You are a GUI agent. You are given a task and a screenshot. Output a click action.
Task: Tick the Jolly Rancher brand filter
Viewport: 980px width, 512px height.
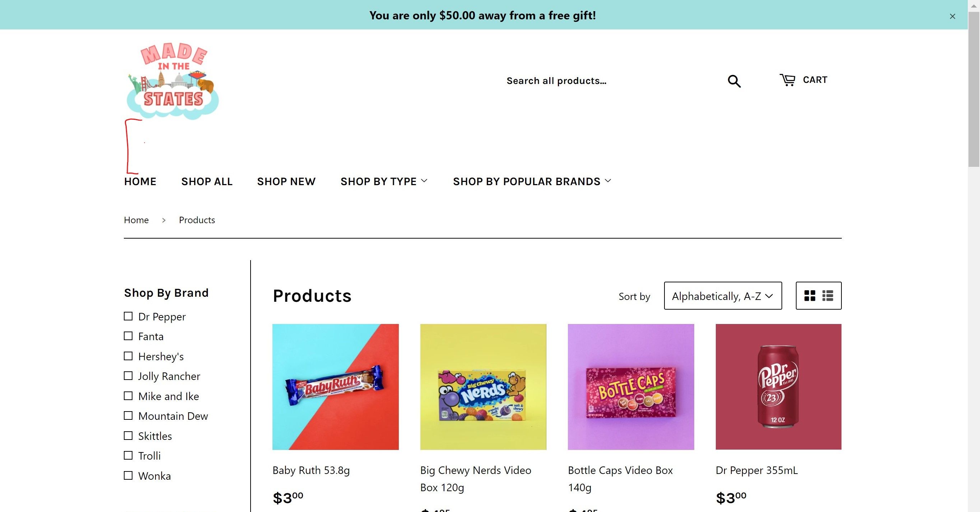coord(128,376)
